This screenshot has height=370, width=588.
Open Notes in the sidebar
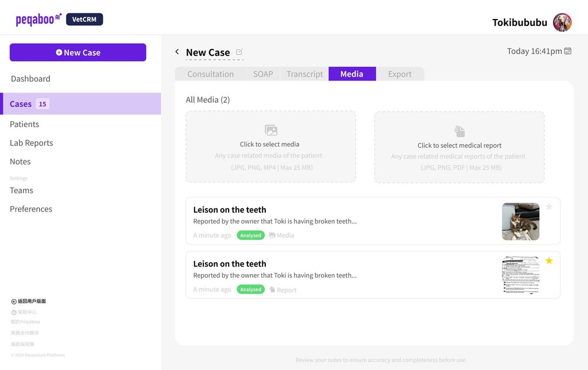click(x=20, y=162)
